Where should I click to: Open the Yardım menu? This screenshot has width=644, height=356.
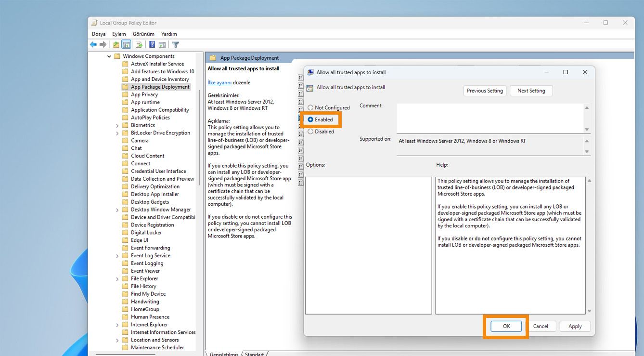[169, 34]
